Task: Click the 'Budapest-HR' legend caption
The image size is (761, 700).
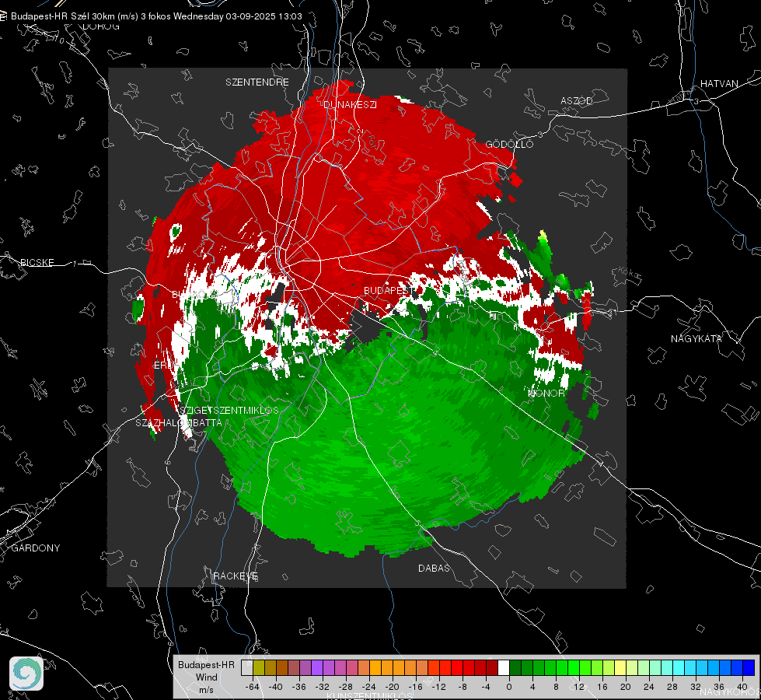Action: pyautogui.click(x=206, y=664)
